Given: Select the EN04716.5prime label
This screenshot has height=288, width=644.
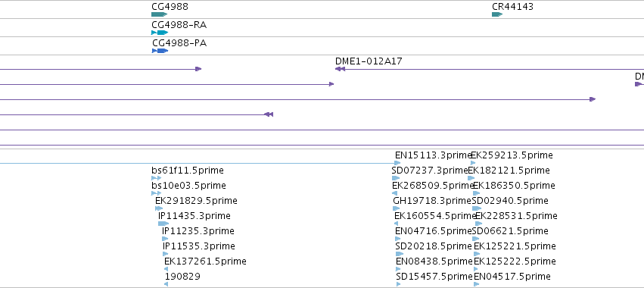Looking at the screenshot, I should coord(434,231).
